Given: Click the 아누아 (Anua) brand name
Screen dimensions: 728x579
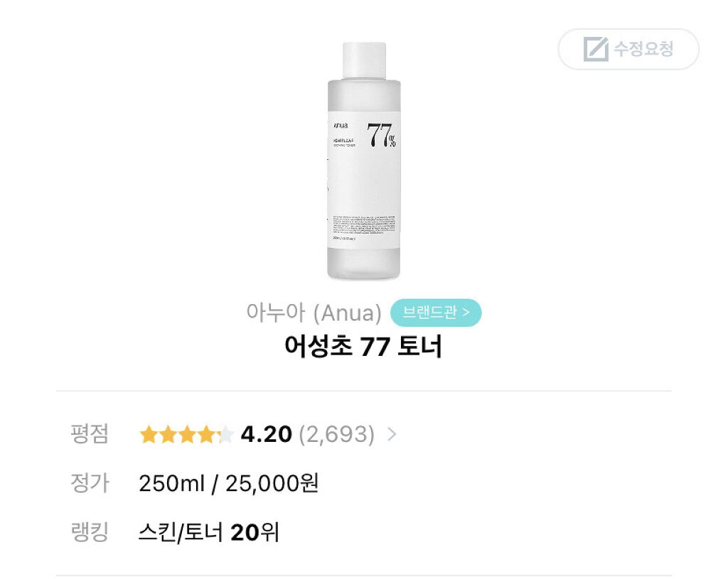Looking at the screenshot, I should tap(314, 313).
